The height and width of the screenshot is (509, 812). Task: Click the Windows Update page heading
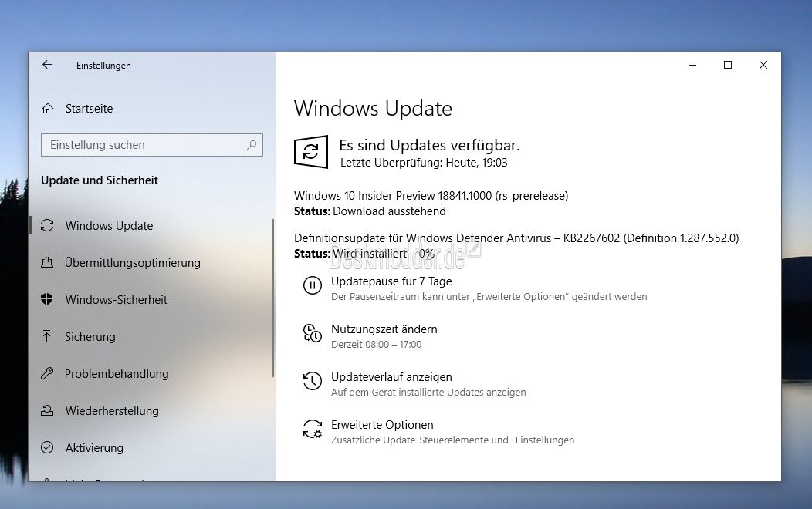coord(373,109)
